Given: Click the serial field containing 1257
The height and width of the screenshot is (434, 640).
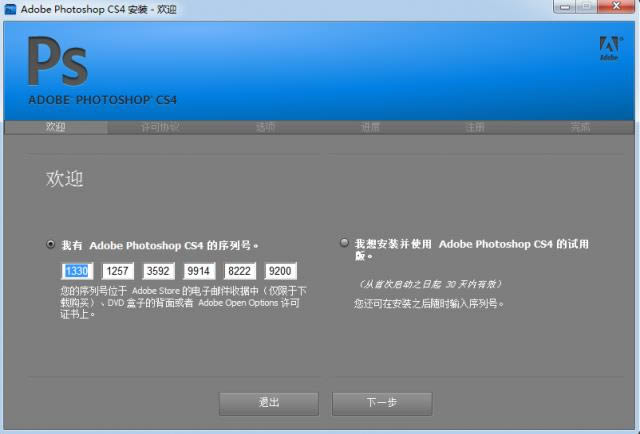Looking at the screenshot, I should pos(118,271).
